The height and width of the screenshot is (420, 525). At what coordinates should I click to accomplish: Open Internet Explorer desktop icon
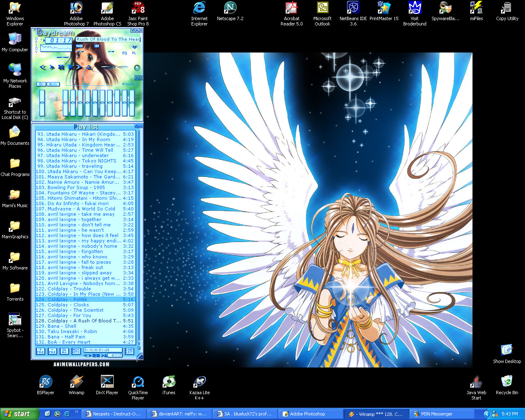click(x=199, y=14)
